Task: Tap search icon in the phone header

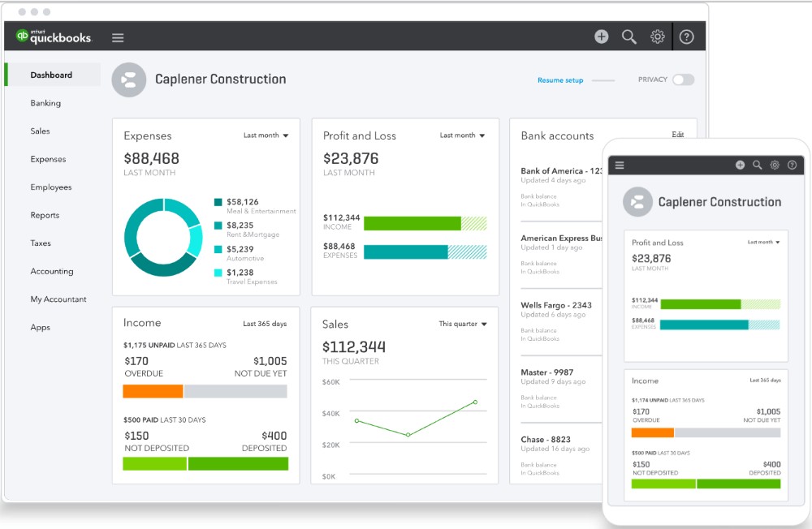Action: point(757,165)
